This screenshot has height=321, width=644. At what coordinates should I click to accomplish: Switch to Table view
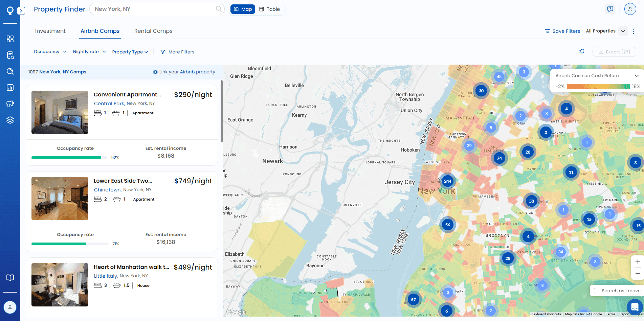tap(270, 9)
